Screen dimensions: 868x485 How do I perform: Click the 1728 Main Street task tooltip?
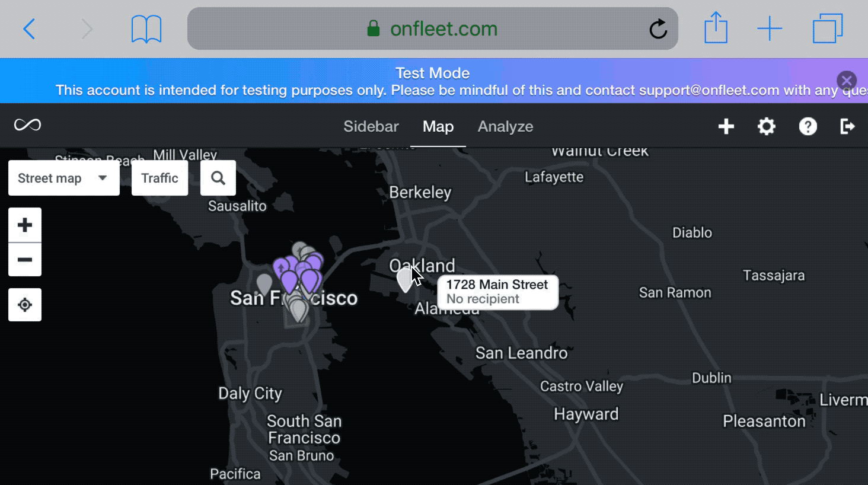498,292
